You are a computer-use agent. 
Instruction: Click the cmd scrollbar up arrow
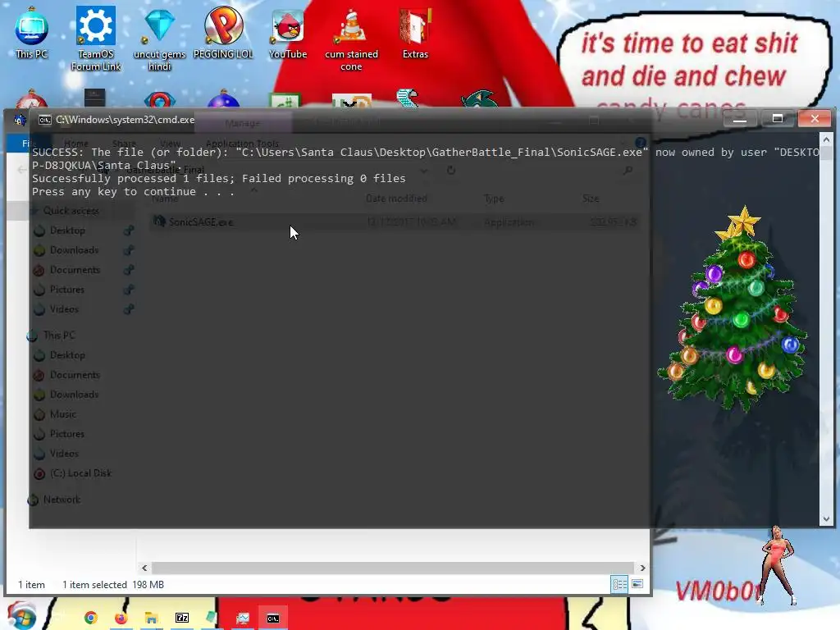[827, 139]
